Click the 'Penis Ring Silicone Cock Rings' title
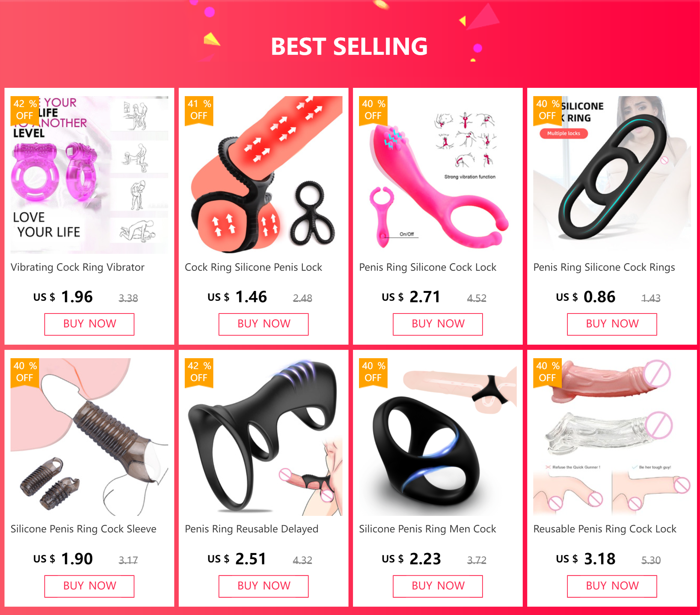The height and width of the screenshot is (615, 700). click(x=604, y=267)
